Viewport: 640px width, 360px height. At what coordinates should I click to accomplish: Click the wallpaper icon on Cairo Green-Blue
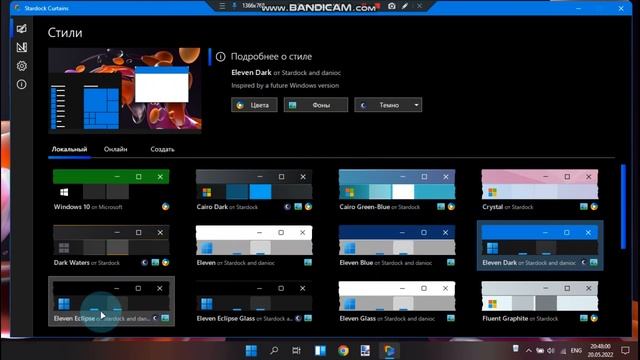(441, 207)
